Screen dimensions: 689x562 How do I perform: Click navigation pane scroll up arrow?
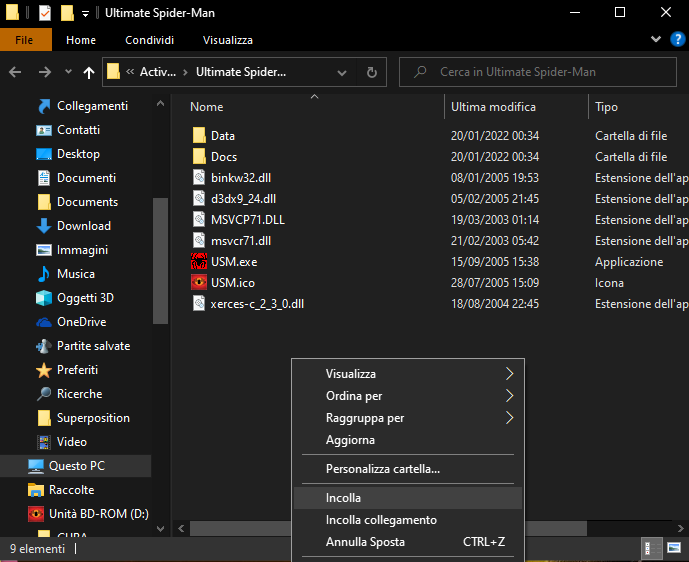[160, 103]
